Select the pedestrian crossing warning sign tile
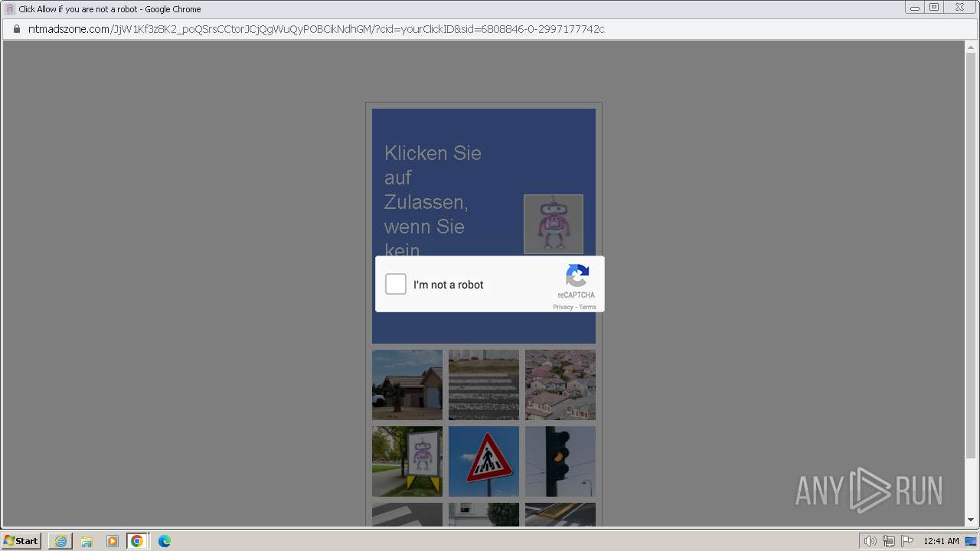The width and height of the screenshot is (980, 551). point(484,461)
